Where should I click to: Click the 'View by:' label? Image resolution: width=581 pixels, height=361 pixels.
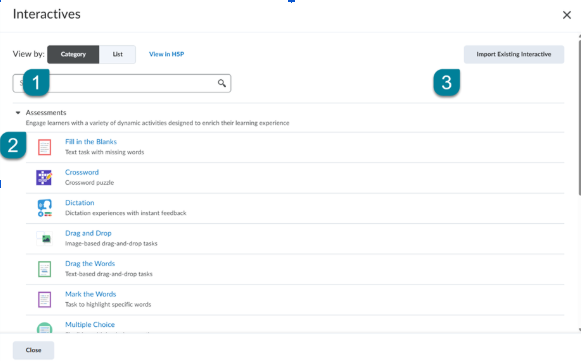coord(29,54)
